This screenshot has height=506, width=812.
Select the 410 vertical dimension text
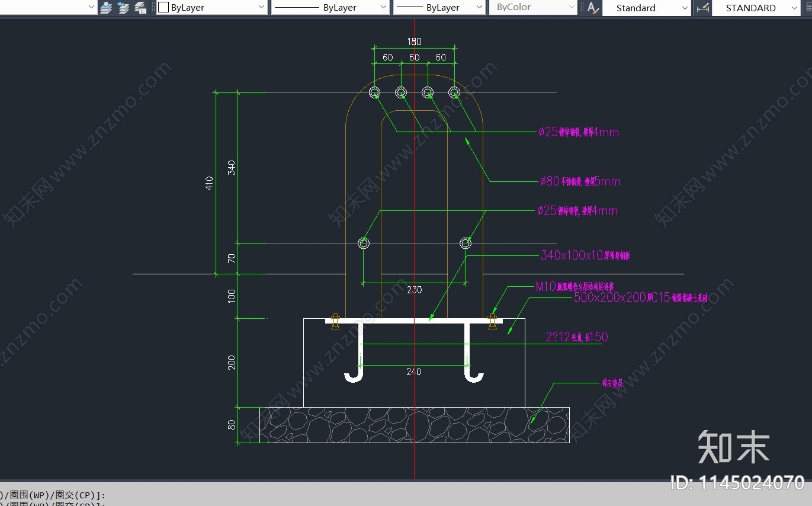[209, 183]
